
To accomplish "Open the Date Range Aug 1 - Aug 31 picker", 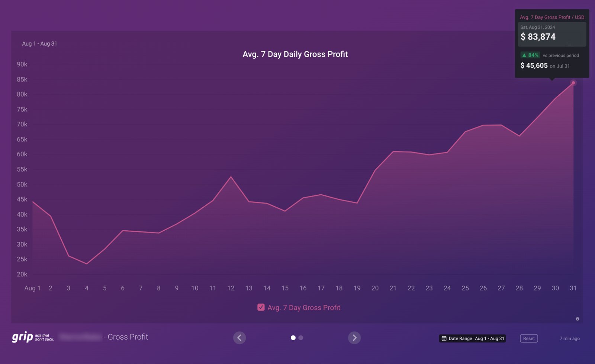I will [x=472, y=338].
